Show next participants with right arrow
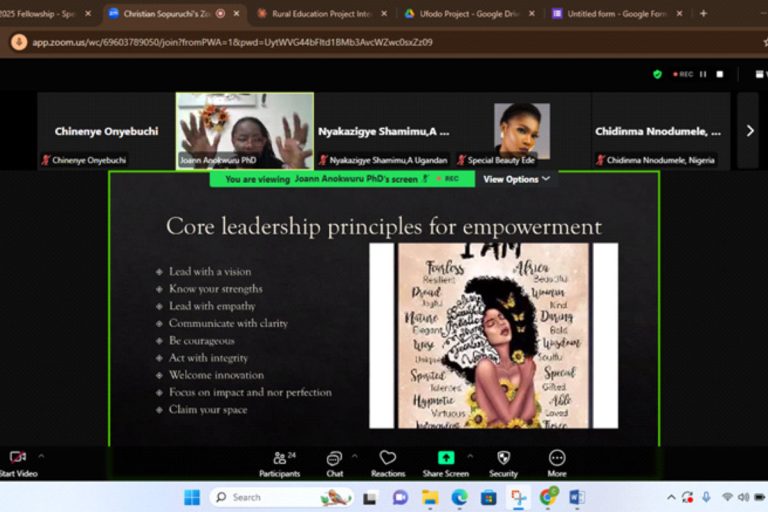768x512 pixels. [x=750, y=130]
